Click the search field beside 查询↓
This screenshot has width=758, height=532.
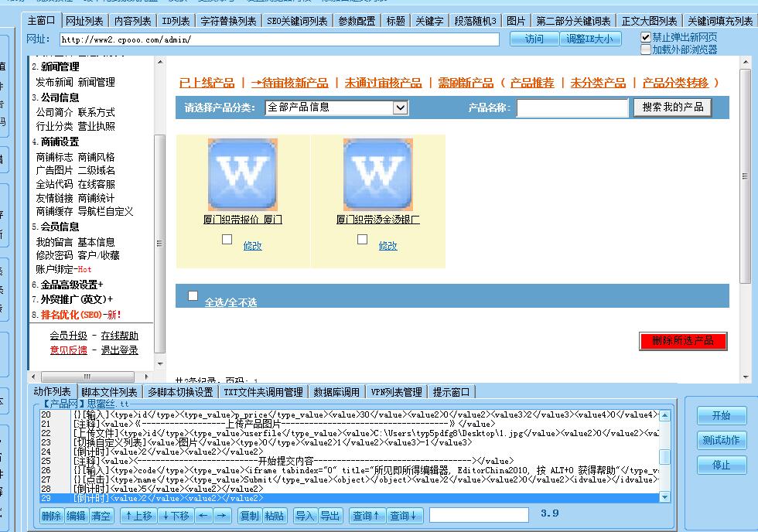479,515
